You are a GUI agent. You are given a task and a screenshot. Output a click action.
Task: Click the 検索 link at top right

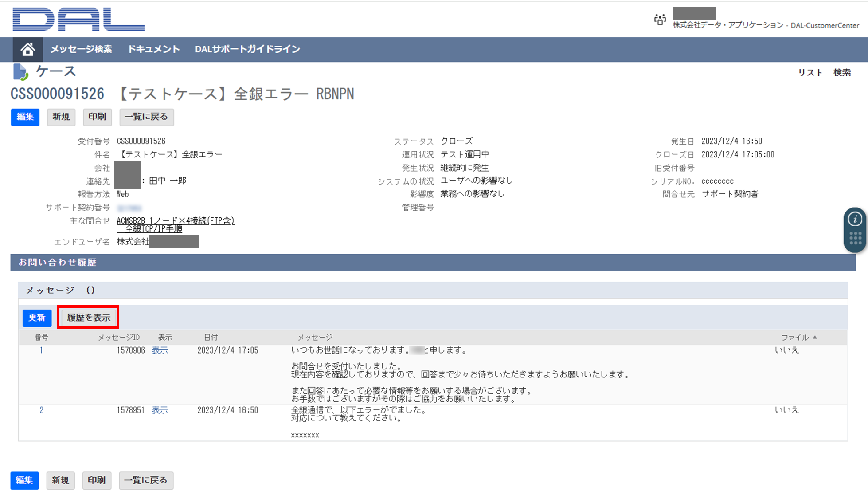842,73
